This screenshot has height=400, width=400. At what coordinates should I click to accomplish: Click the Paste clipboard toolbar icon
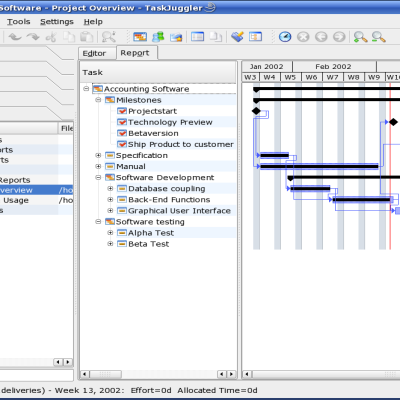[x=87, y=37]
